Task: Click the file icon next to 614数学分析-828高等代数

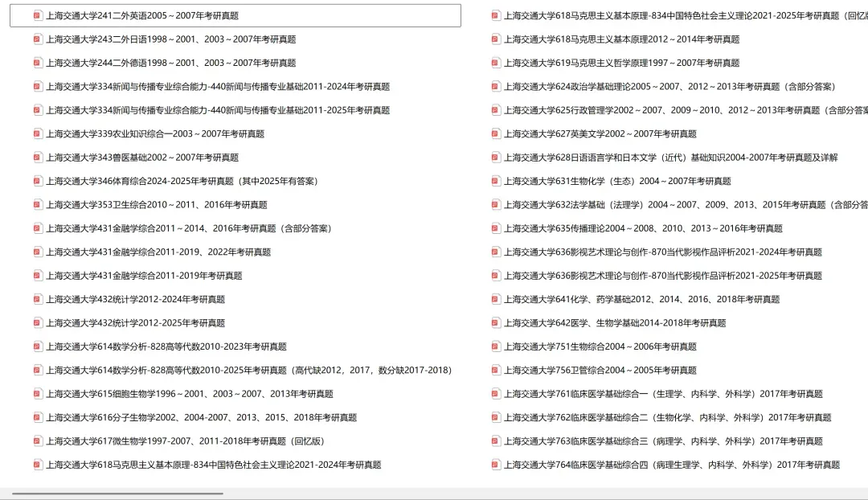Action: coord(36,346)
